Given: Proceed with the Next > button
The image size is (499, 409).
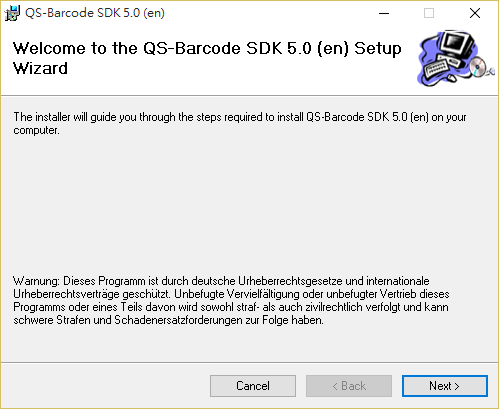Looking at the screenshot, I should 445,386.
